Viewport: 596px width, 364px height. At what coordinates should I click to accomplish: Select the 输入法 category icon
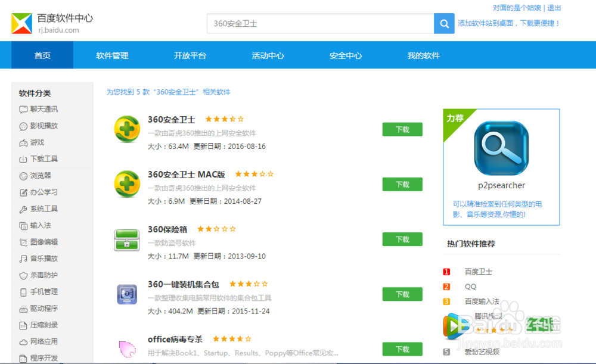click(x=23, y=226)
